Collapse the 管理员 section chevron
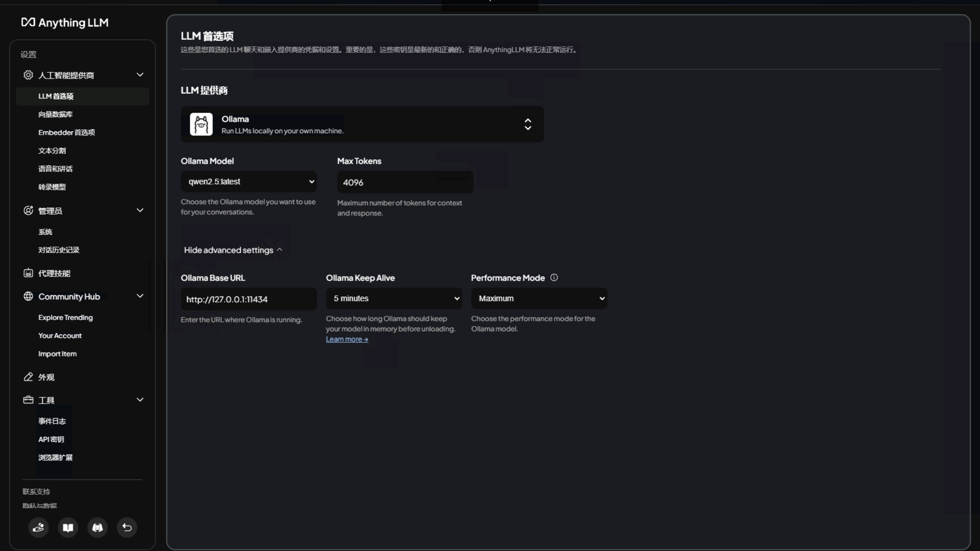Image resolution: width=980 pixels, height=551 pixels. coord(140,210)
